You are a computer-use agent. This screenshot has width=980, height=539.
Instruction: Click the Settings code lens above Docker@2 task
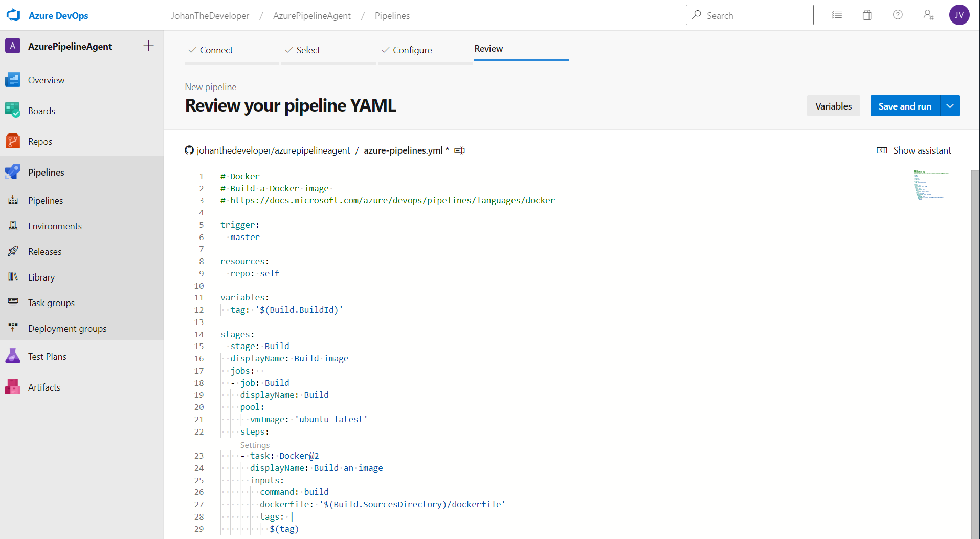point(255,445)
